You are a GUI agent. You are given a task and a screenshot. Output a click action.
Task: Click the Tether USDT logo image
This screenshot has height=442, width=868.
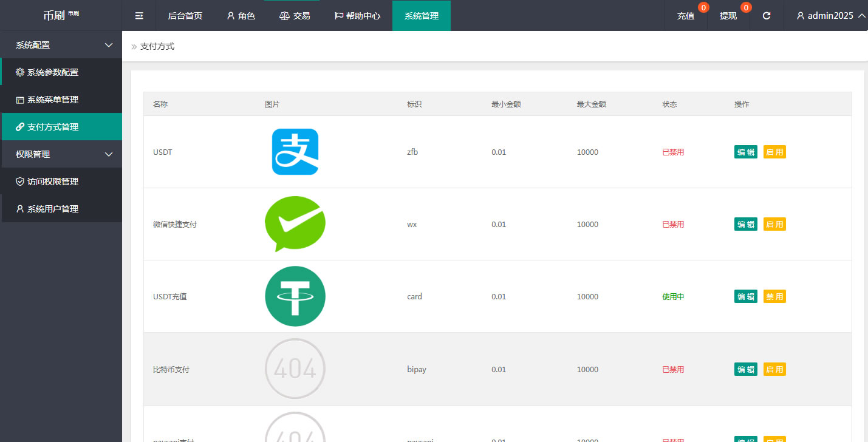pos(295,296)
